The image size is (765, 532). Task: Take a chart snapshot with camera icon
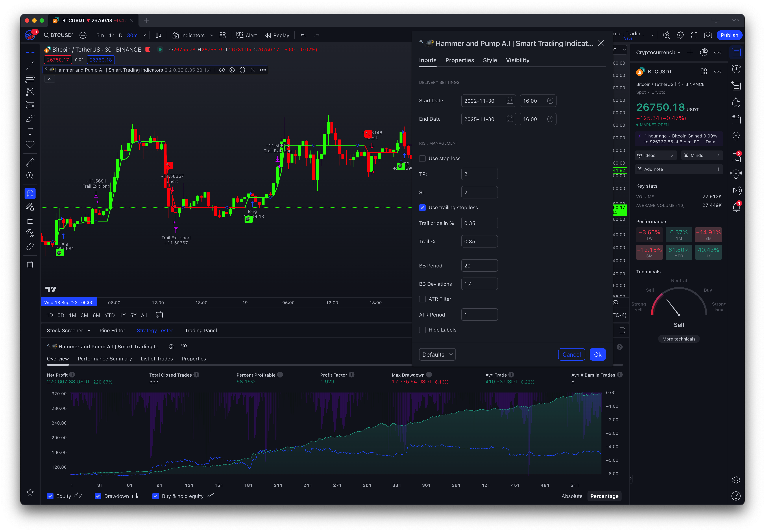[708, 35]
